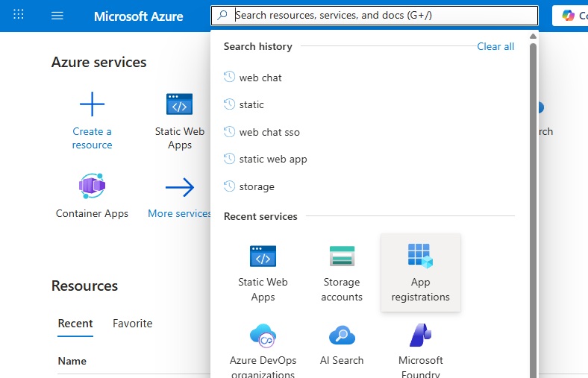Screen dimensions: 588x378
Task: Open Static Web Apps under Azure services
Action: pos(179,121)
